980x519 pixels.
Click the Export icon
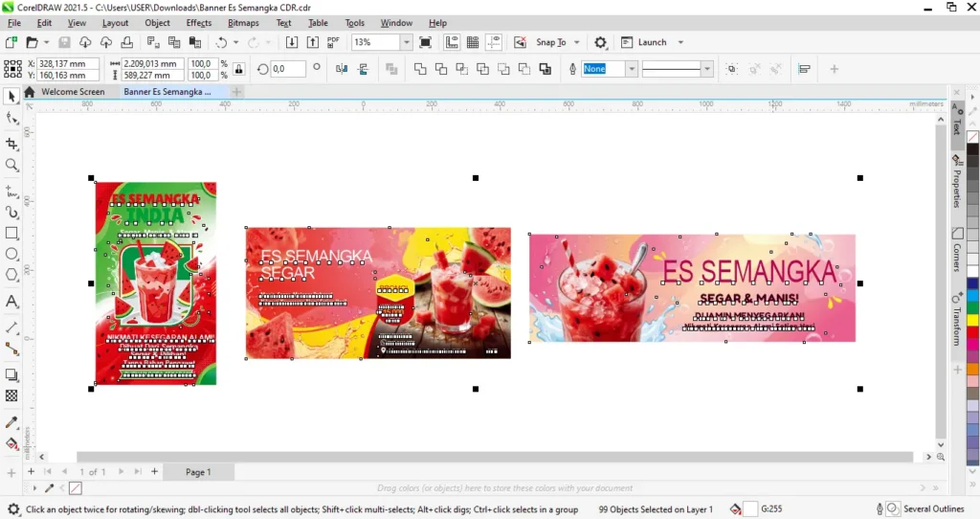tap(313, 42)
